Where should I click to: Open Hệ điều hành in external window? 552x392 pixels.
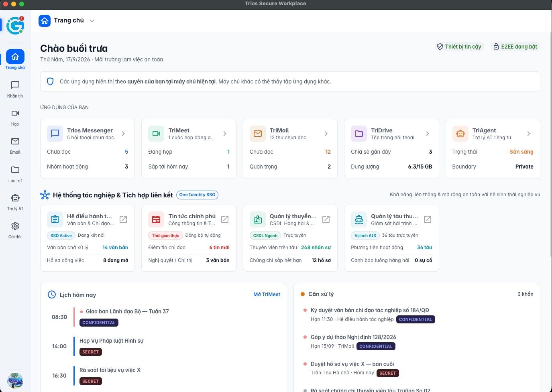[x=124, y=219]
